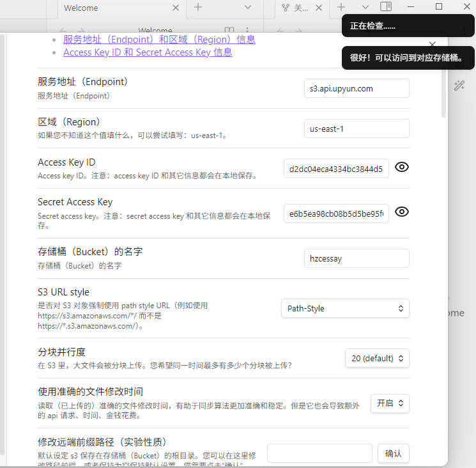Click the reading view book icon
This screenshot has height=468, width=476.
[229, 30]
